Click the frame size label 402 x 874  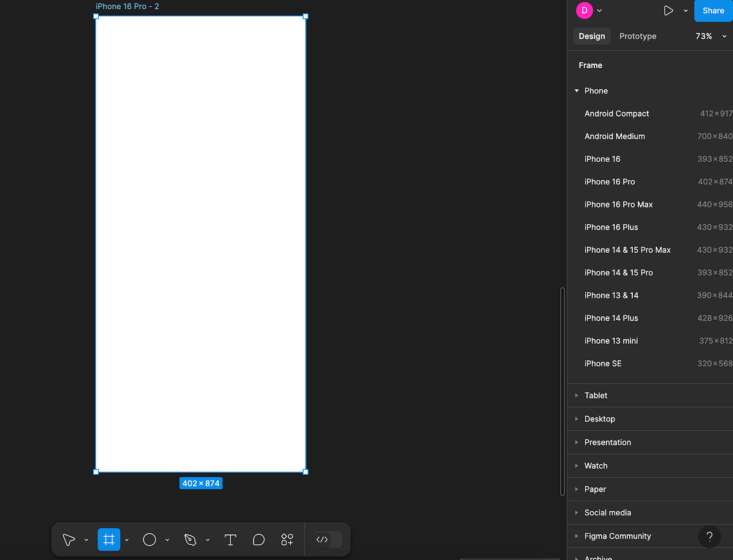tap(201, 483)
